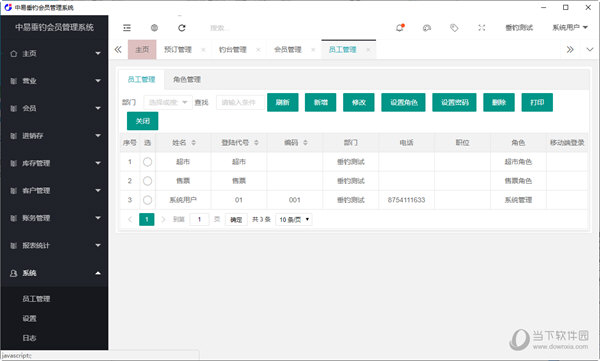
Task: Close the 预订管理 tab
Action: pyautogui.click(x=203, y=50)
